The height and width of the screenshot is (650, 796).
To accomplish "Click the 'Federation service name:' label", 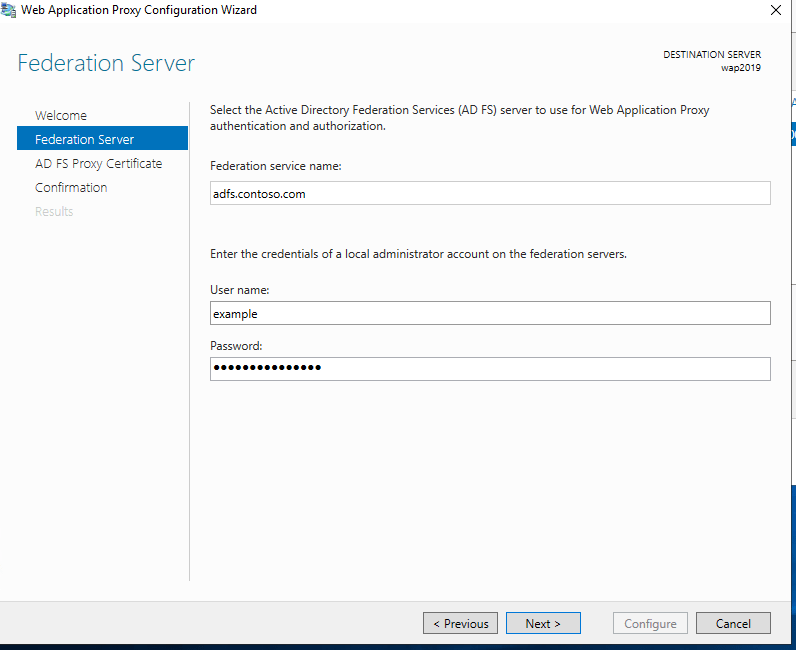I will [x=276, y=166].
